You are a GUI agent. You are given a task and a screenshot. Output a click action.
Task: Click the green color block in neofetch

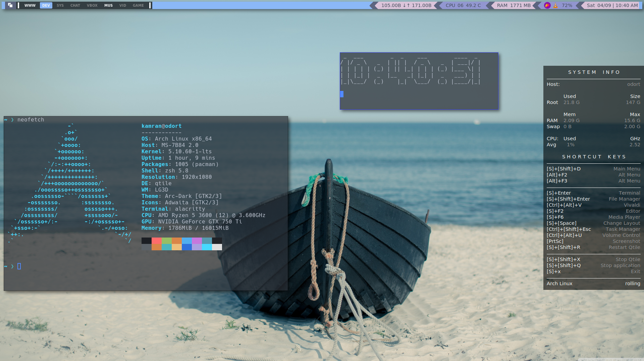[167, 241]
